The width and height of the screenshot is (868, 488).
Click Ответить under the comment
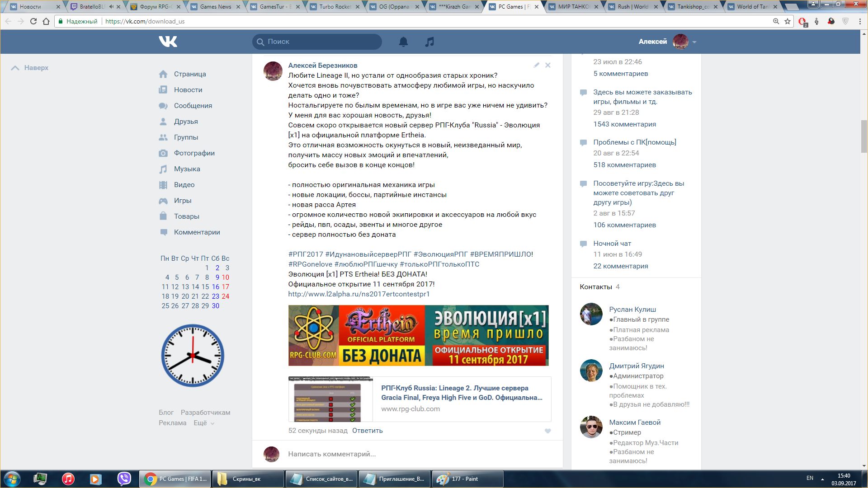[x=367, y=431]
